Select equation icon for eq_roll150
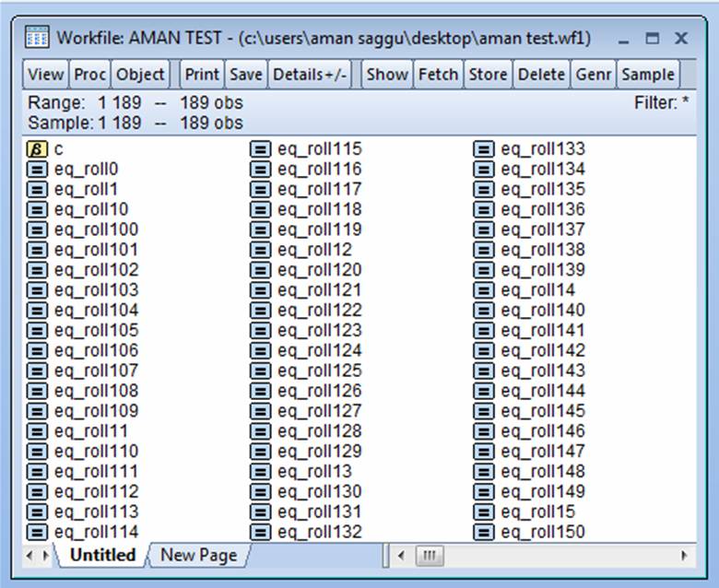Viewport: 719px width, 588px height. pos(483,532)
